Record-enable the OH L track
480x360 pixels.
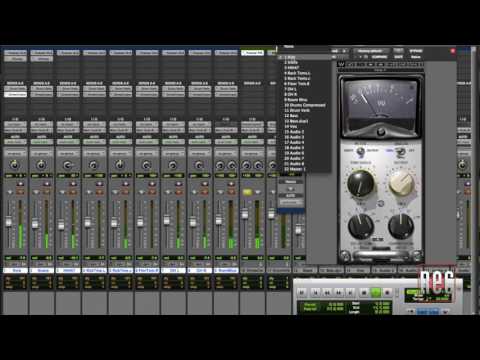[178, 184]
